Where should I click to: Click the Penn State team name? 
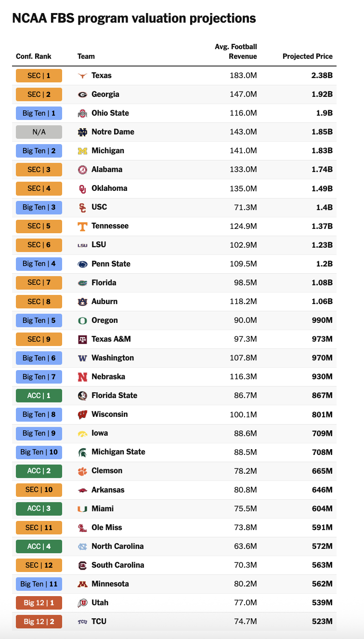pos(111,264)
